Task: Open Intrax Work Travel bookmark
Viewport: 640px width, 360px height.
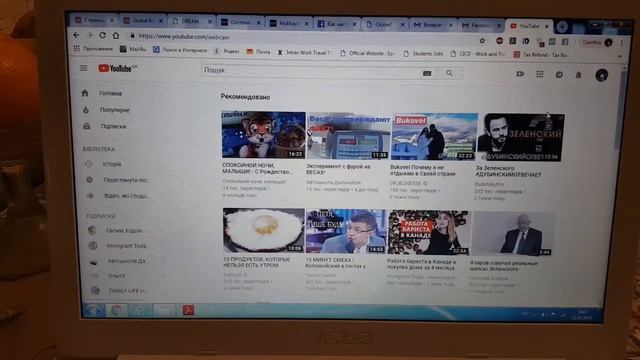Action: (x=304, y=53)
